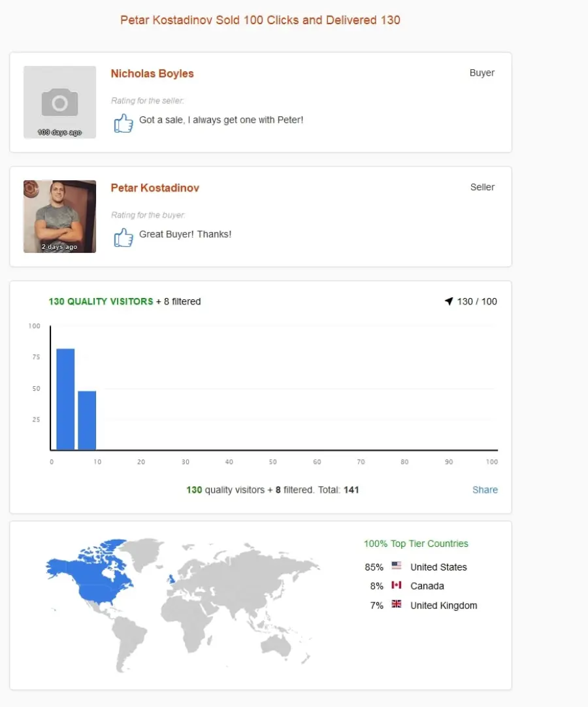Click the tallest blue bar in the chart
This screenshot has width=588, height=707.
click(65, 399)
